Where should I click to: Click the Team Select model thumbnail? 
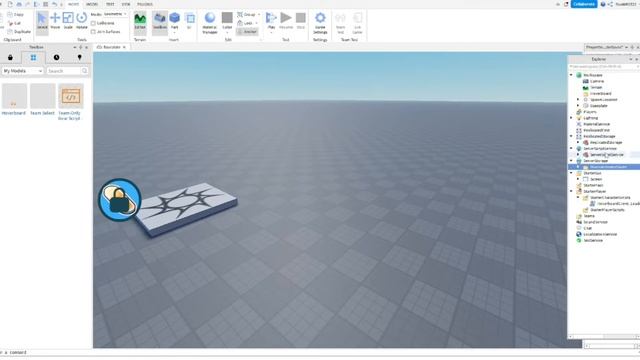click(x=42, y=96)
